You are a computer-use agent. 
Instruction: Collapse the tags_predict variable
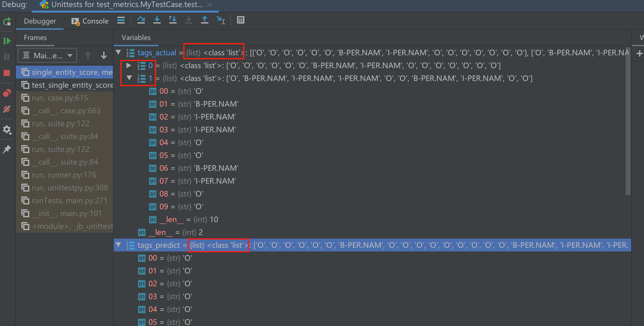point(118,245)
